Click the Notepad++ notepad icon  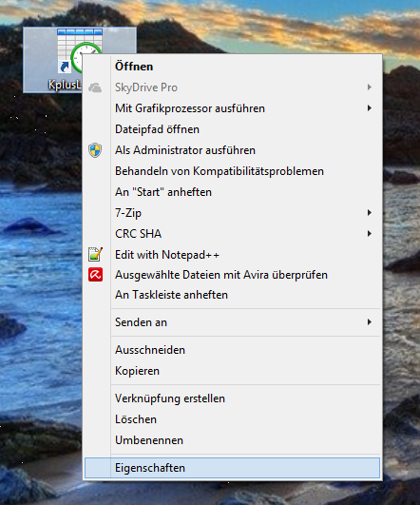coord(95,255)
